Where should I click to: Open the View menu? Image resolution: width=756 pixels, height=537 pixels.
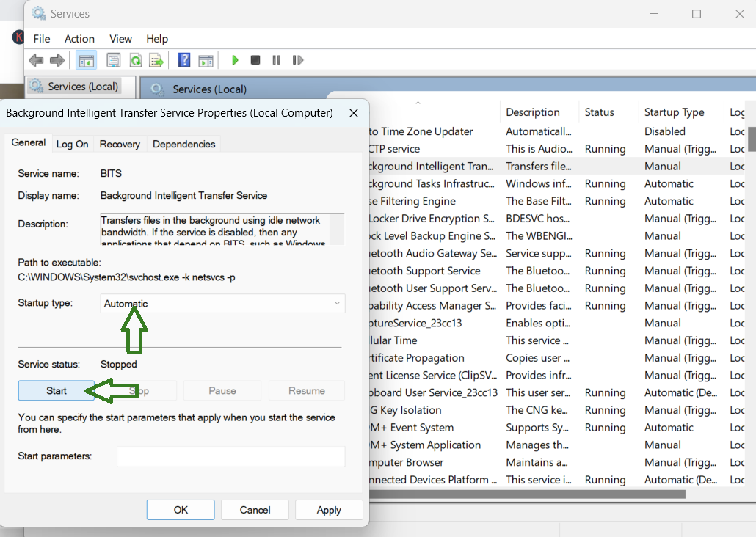(x=120, y=39)
